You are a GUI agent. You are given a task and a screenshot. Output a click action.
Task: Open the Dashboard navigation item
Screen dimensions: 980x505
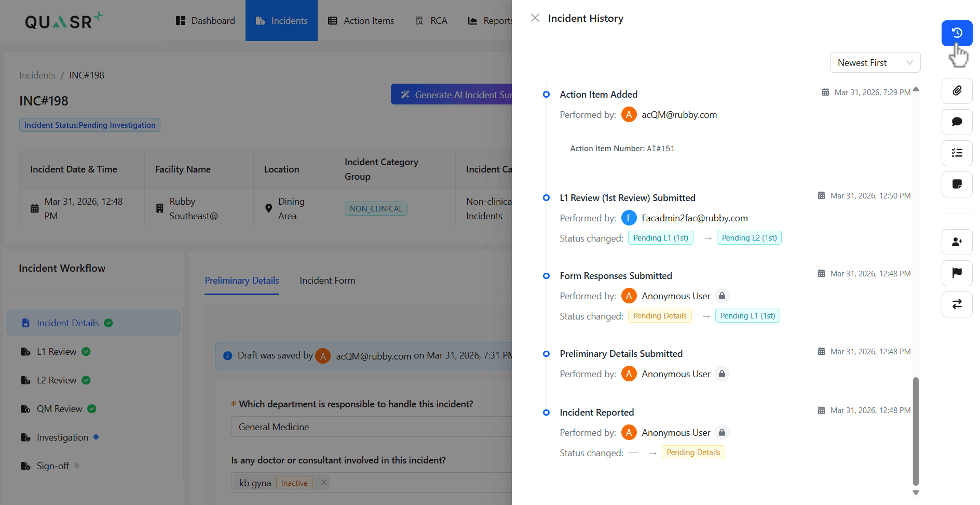pyautogui.click(x=206, y=20)
